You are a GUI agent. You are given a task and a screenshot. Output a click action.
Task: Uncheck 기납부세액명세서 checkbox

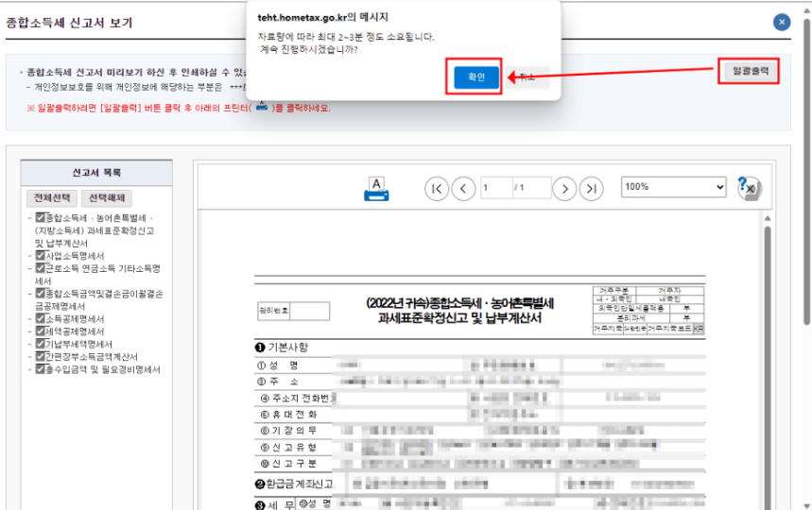click(41, 344)
